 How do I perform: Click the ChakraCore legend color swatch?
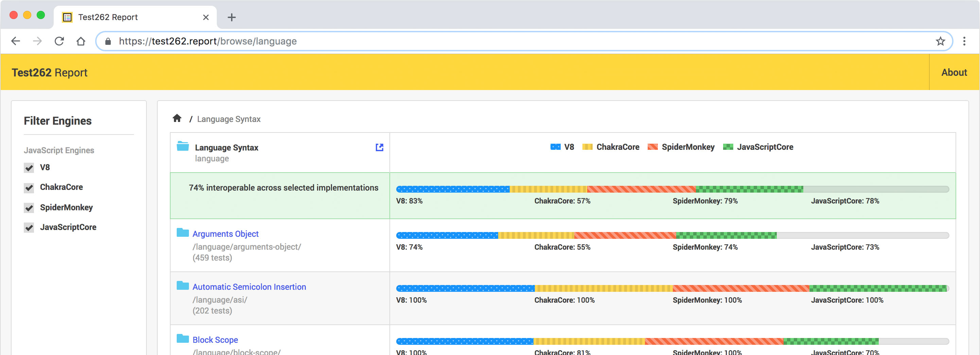[588, 147]
